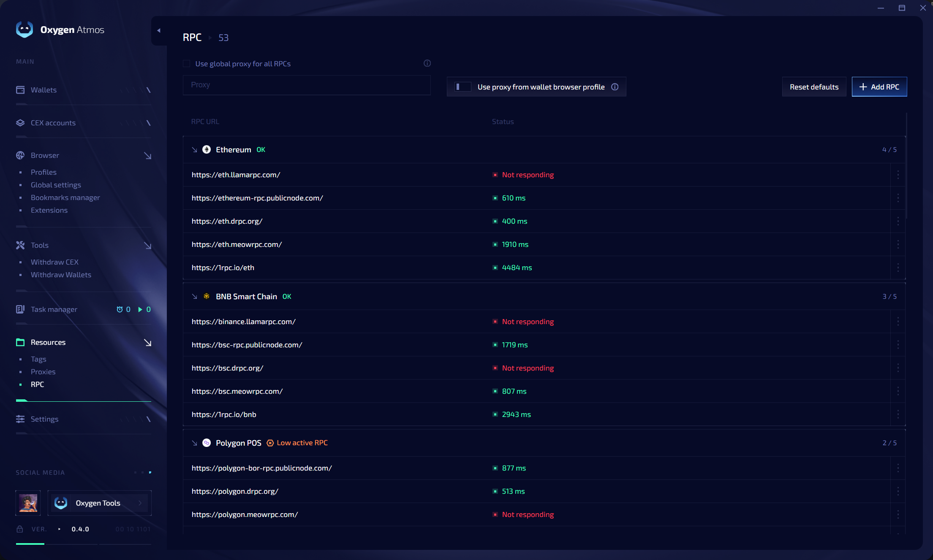Click the RPC list vertical scrollbar
The height and width of the screenshot is (560, 933).
[906, 165]
